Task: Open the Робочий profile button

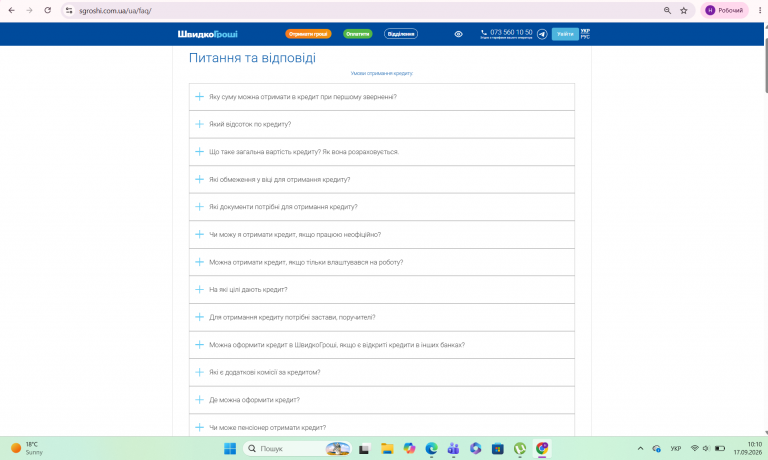Action: pyautogui.click(x=724, y=10)
